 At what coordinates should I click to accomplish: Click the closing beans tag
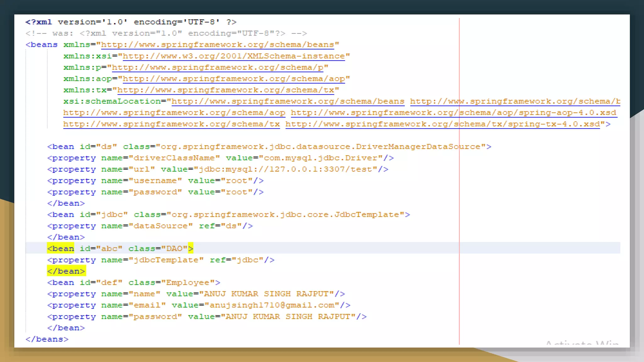click(47, 339)
